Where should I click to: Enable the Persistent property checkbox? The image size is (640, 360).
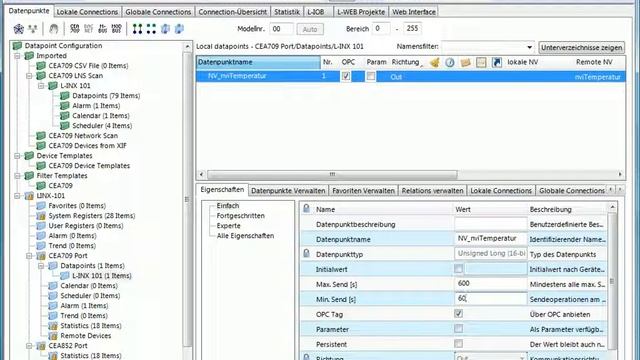pyautogui.click(x=458, y=344)
